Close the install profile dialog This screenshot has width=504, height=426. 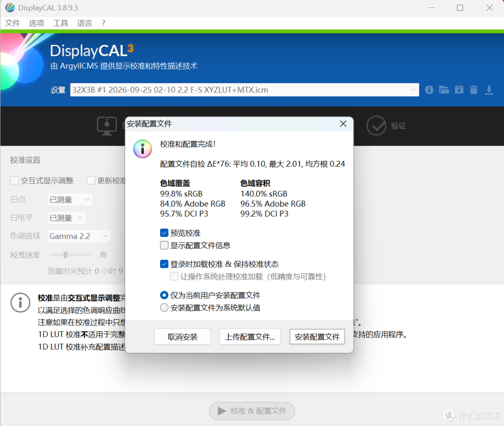pos(343,124)
